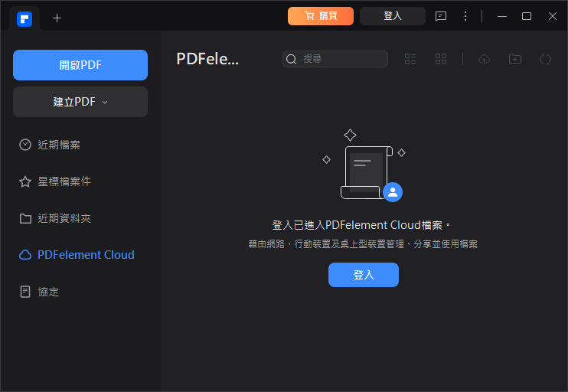Click the folder icon beside 近期資料夾
The height and width of the screenshot is (392, 568).
[25, 218]
